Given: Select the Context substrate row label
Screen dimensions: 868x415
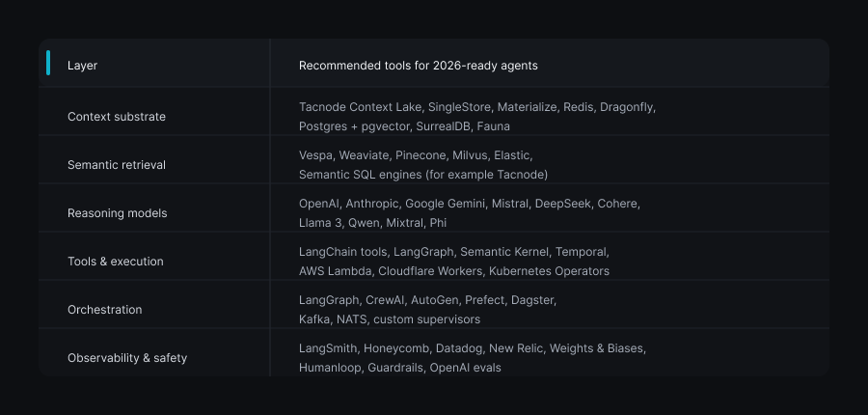Looking at the screenshot, I should point(117,117).
